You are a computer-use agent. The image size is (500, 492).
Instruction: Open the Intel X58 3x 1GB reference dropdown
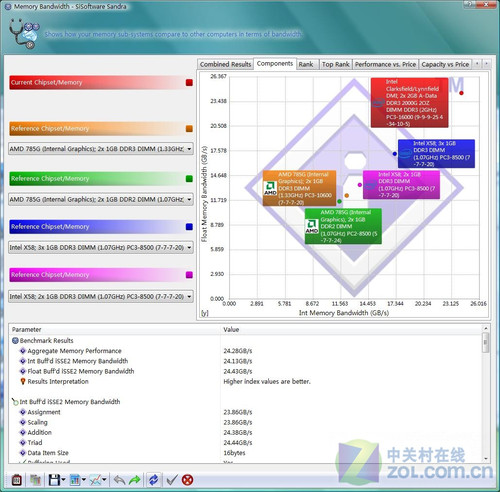tap(101, 248)
